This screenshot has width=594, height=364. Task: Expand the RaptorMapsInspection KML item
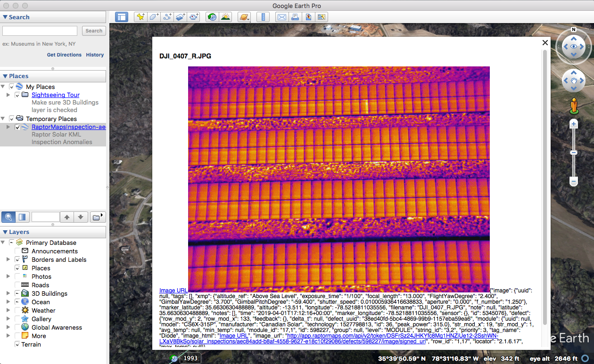[x=8, y=127]
